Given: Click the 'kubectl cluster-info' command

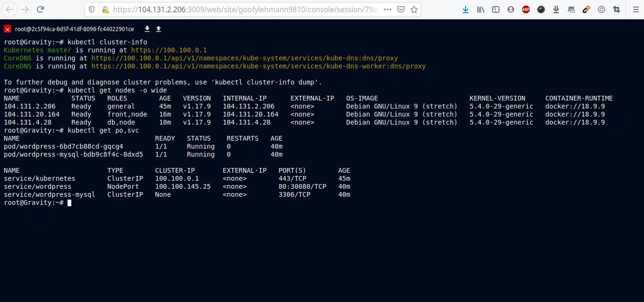Looking at the screenshot, I should click(x=107, y=42).
